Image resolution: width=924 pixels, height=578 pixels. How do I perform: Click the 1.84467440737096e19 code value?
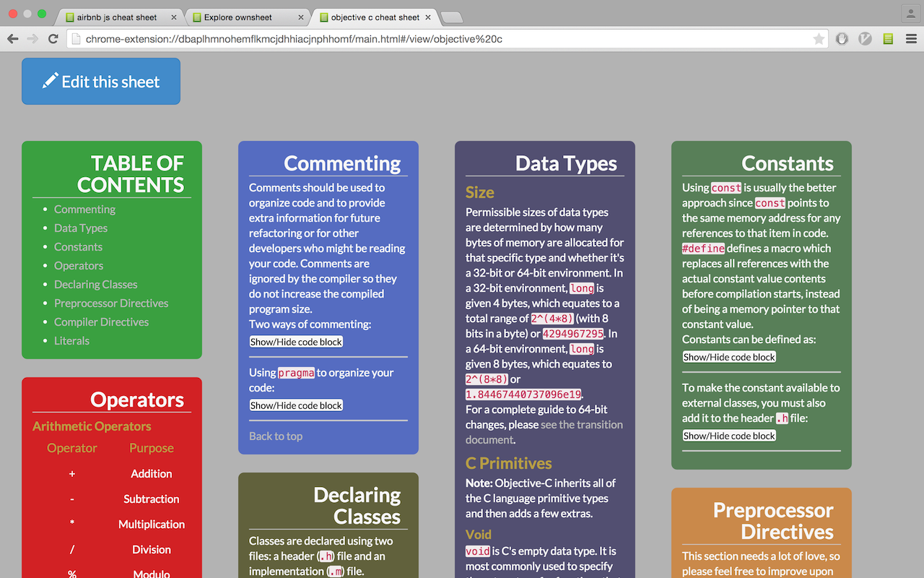(523, 394)
